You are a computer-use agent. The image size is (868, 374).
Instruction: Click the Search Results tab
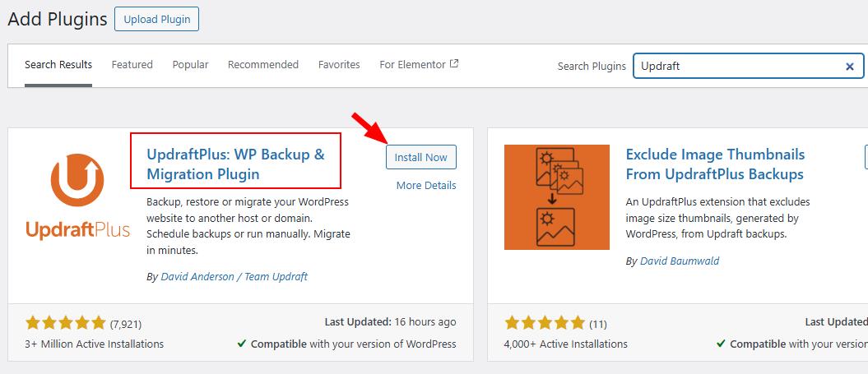[x=58, y=64]
